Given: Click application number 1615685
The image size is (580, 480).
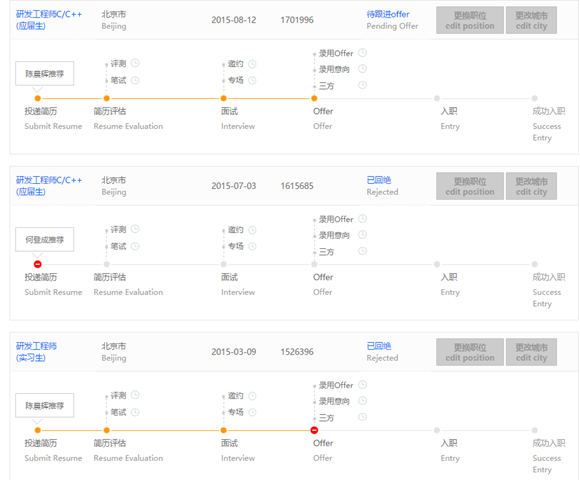Looking at the screenshot, I should click(297, 186).
